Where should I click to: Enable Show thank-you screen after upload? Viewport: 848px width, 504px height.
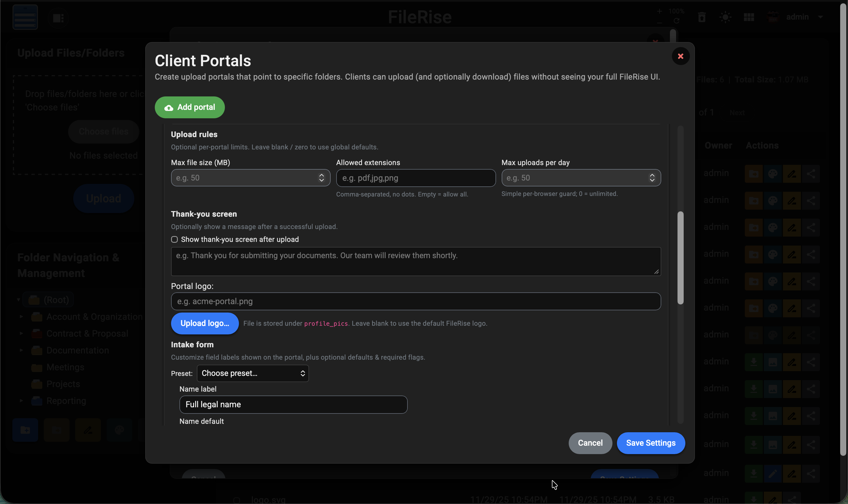tap(175, 239)
